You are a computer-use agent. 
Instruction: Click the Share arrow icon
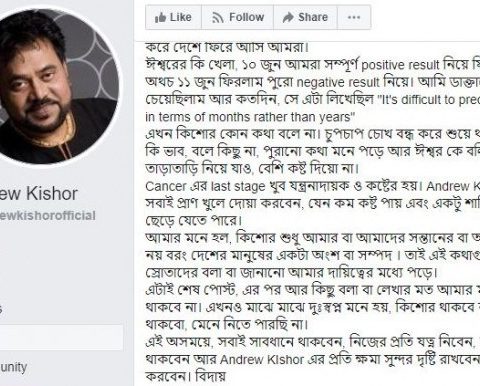click(288, 17)
